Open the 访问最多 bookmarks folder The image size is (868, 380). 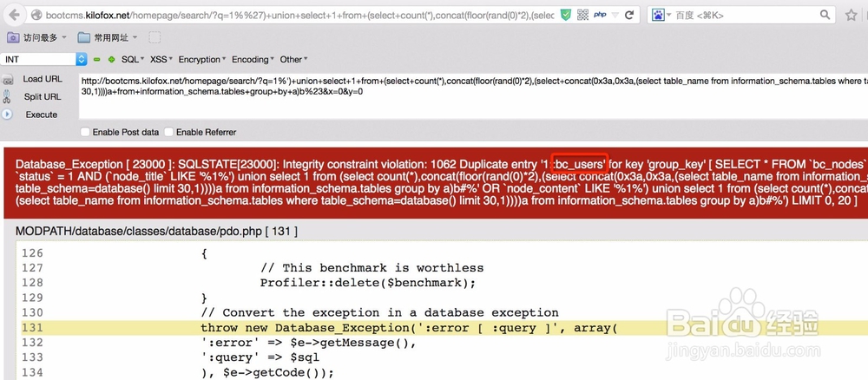pyautogui.click(x=36, y=37)
